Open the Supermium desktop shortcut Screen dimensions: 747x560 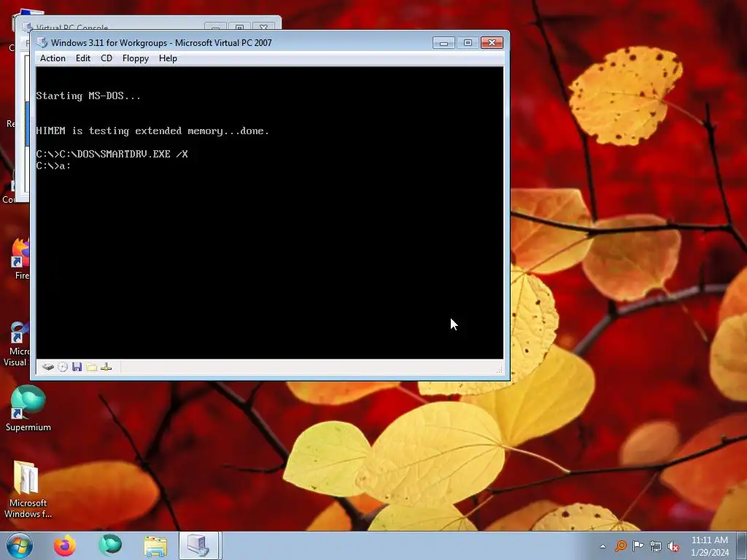(x=28, y=409)
